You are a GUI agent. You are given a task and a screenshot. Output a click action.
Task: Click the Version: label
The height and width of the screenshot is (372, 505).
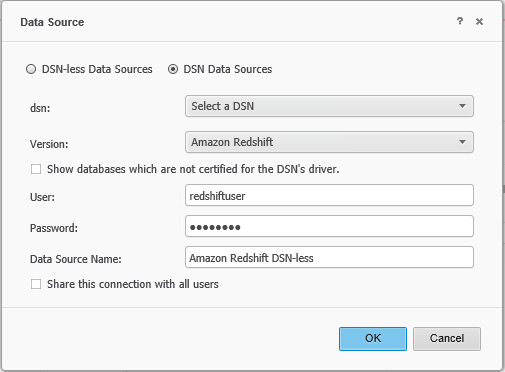[49, 144]
